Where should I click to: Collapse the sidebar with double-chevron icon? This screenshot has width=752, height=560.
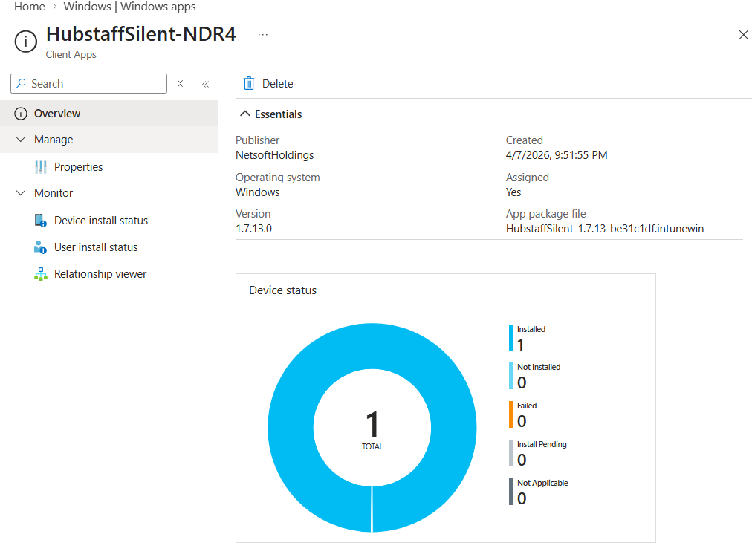206,84
